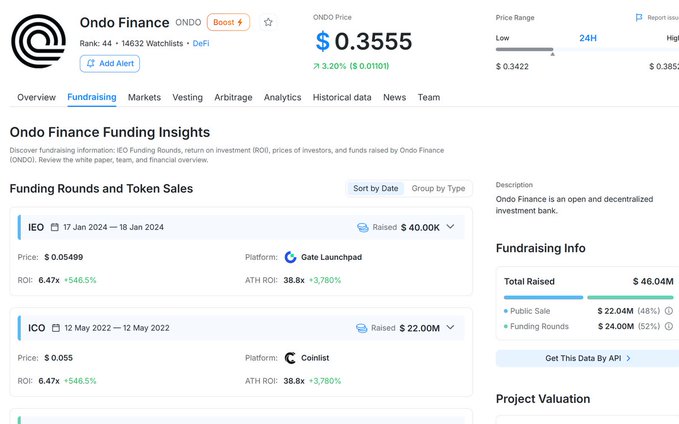Click the Funding Rounds info icon
The image size is (679, 424).
click(x=669, y=326)
